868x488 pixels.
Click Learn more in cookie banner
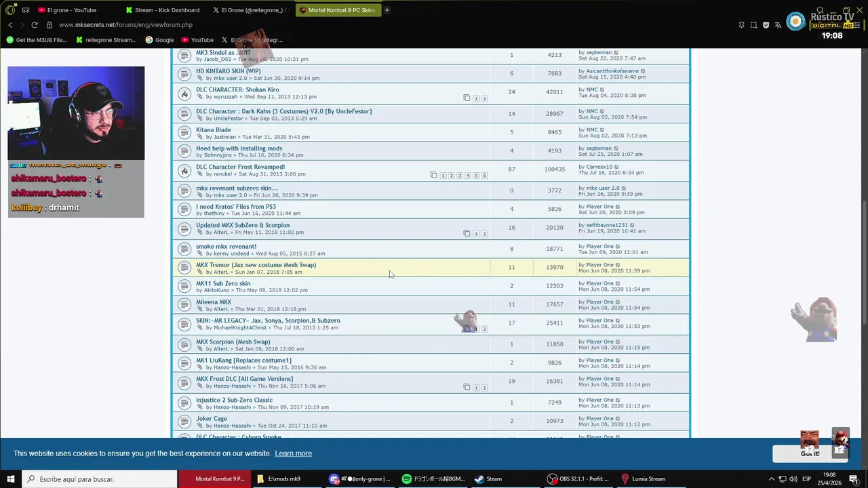click(x=294, y=453)
